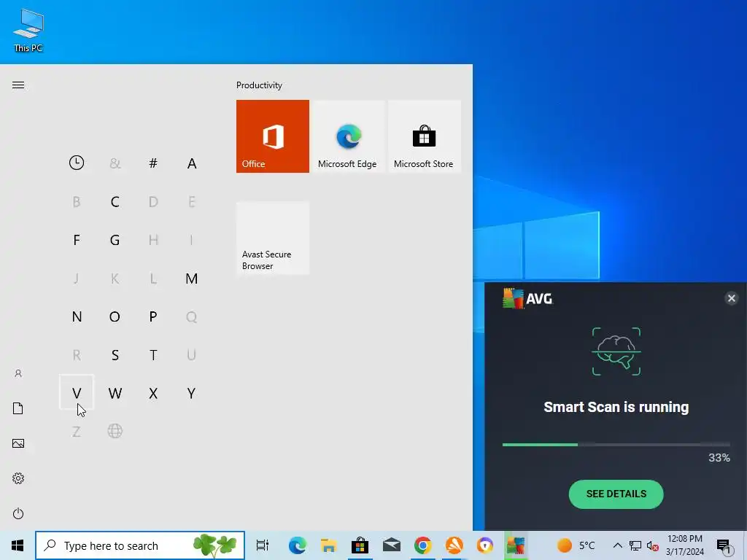Screen dimensions: 747x560
Task: Jump to letter G apps
Action: (x=115, y=239)
